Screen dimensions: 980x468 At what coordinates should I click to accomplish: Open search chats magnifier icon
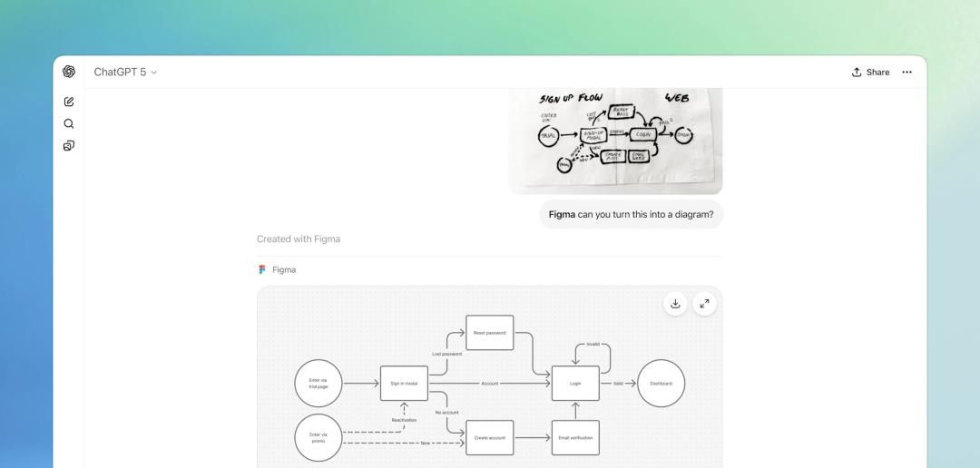69,123
